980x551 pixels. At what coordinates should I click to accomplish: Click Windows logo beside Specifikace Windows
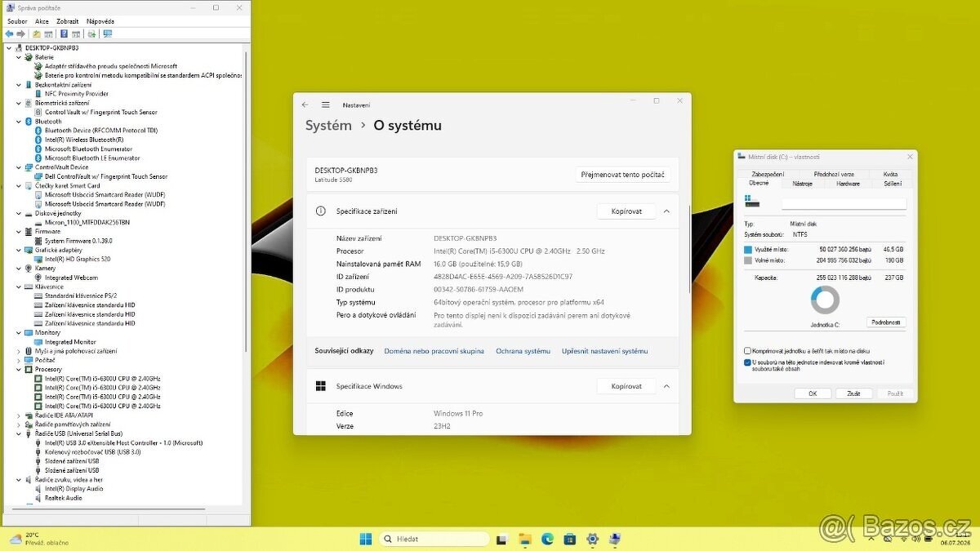point(321,386)
